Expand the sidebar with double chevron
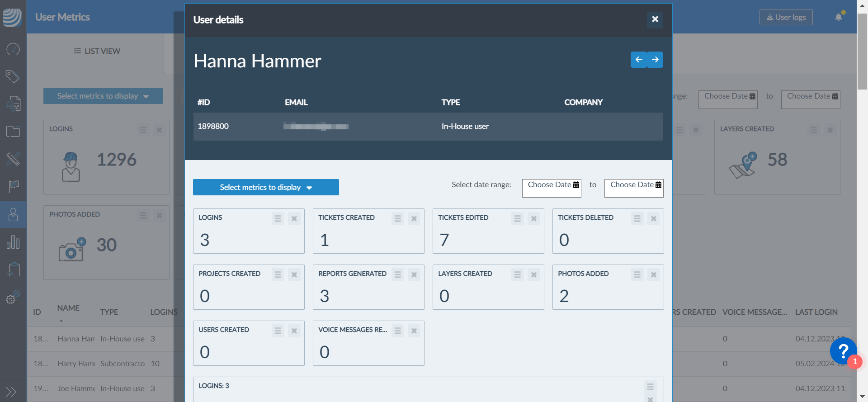Image resolution: width=868 pixels, height=402 pixels. [x=11, y=391]
